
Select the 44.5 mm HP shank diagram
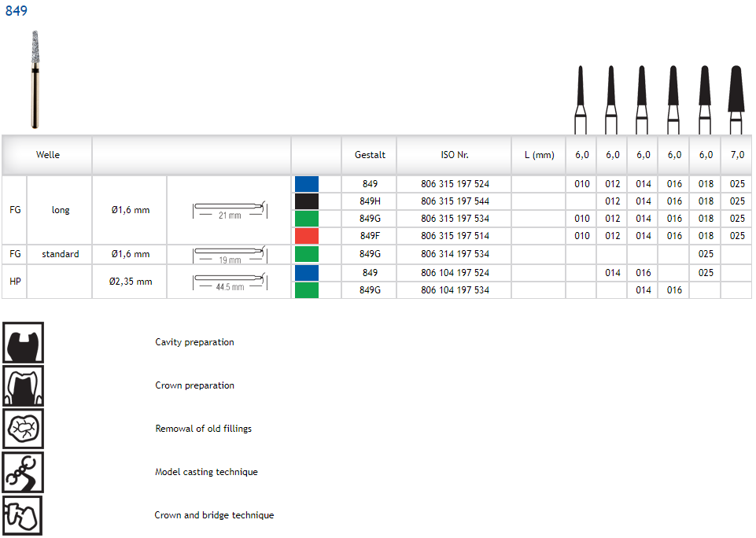(229, 282)
